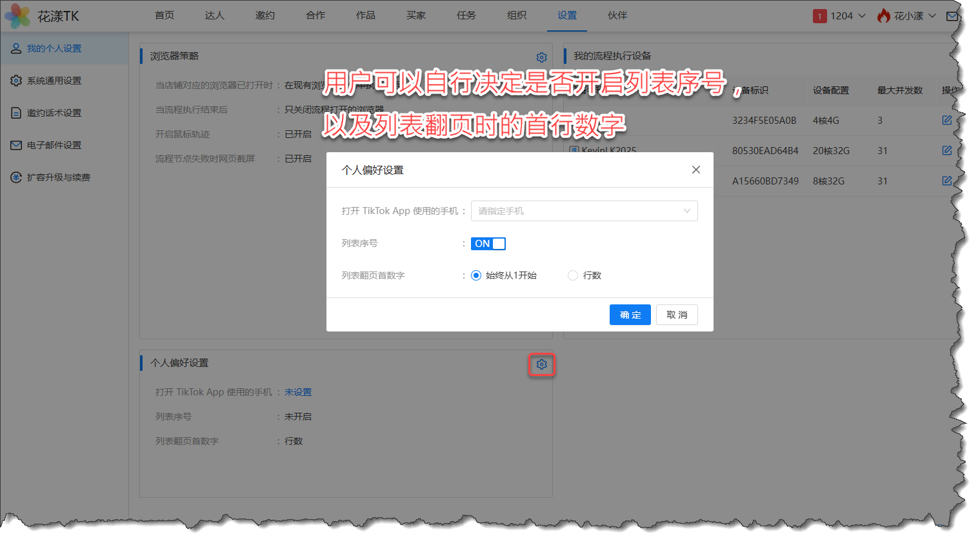Click the 花漾TK logo icon

(x=17, y=16)
